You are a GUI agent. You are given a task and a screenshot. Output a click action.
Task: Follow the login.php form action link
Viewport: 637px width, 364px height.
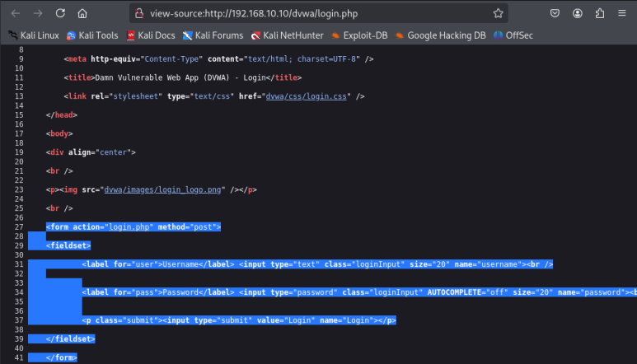(x=129, y=226)
